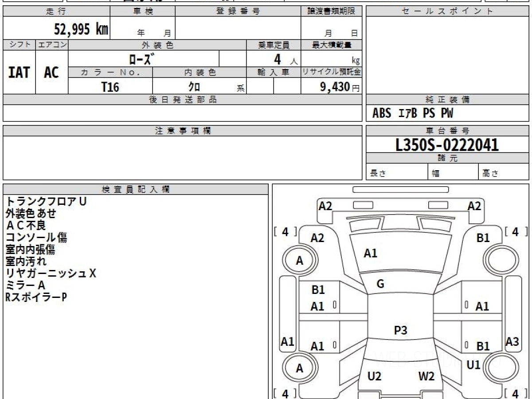This screenshot has width=532, height=399.
Task: Select the interior color value クロ
Action: click(x=195, y=87)
